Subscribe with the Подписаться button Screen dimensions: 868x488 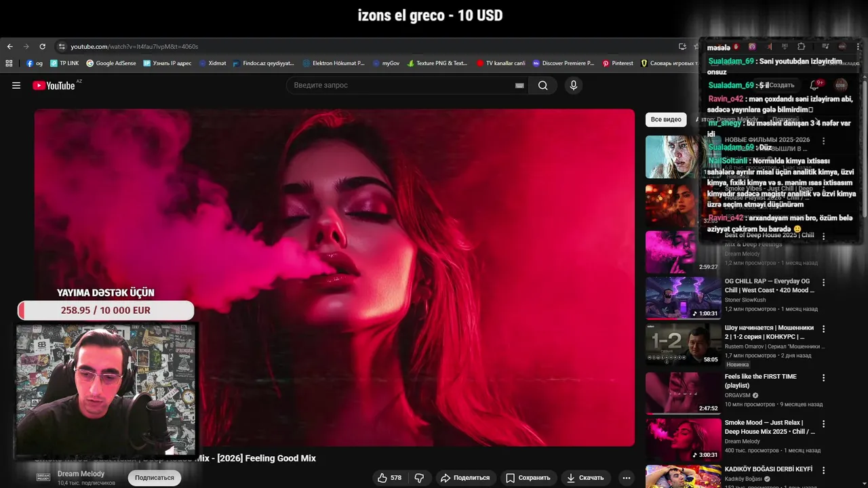coord(154,478)
